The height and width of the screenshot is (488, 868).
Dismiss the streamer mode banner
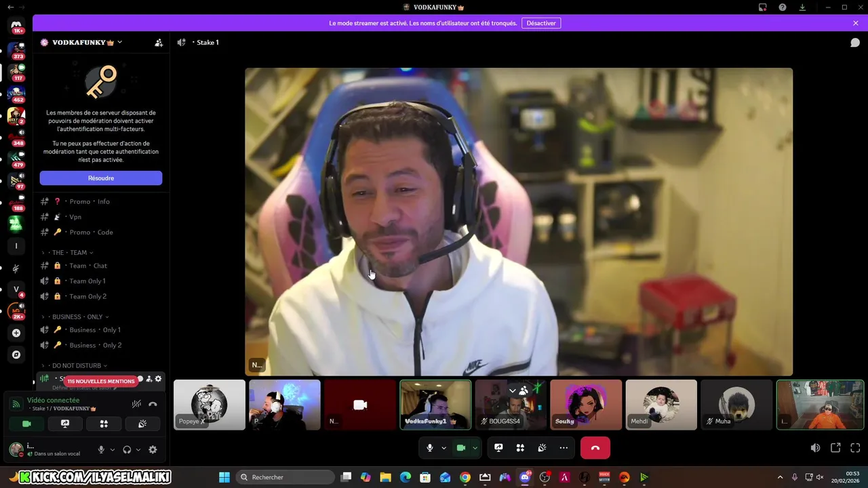pyautogui.click(x=856, y=23)
